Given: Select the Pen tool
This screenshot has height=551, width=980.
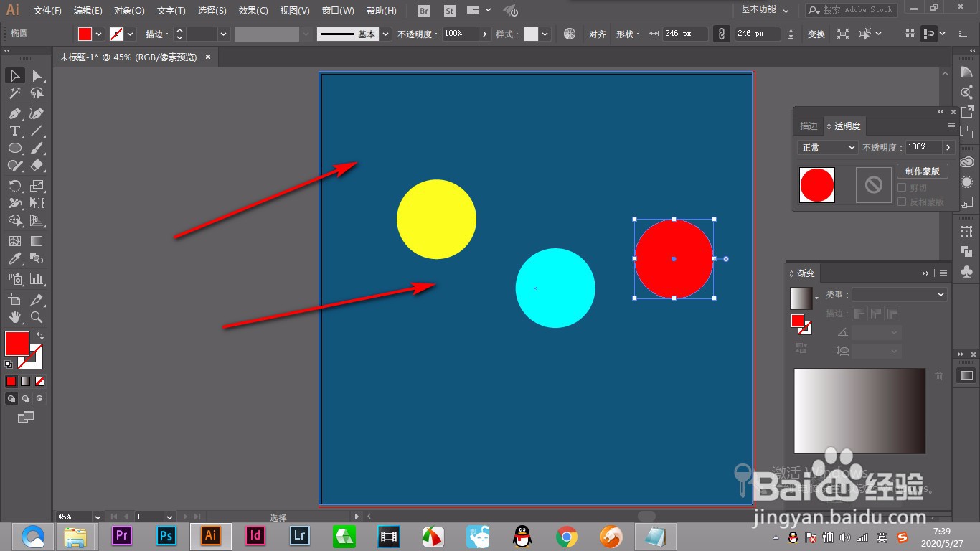Looking at the screenshot, I should (x=15, y=113).
